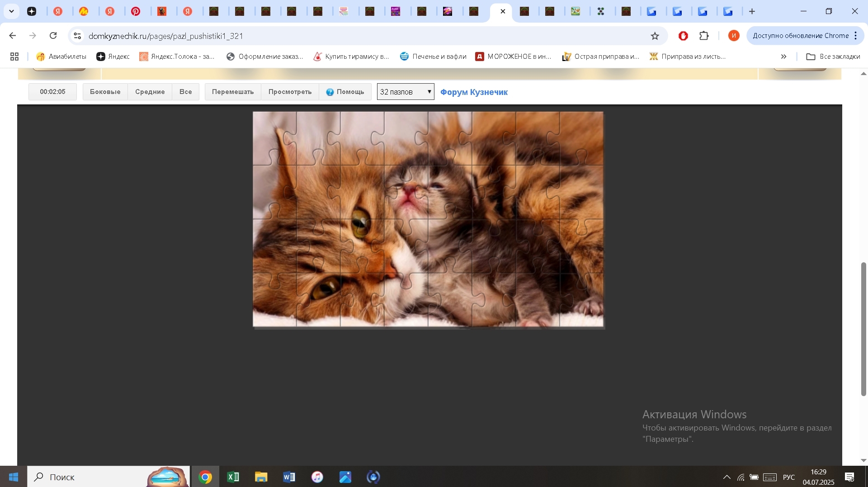Show only Средние middle pieces
This screenshot has width=868, height=487.
pyautogui.click(x=150, y=92)
